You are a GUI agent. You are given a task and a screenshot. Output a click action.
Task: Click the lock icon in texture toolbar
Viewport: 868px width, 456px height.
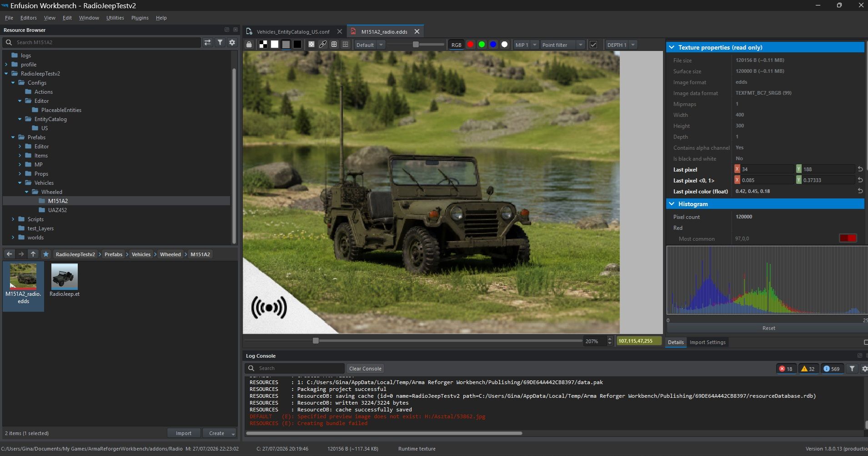[x=249, y=45]
